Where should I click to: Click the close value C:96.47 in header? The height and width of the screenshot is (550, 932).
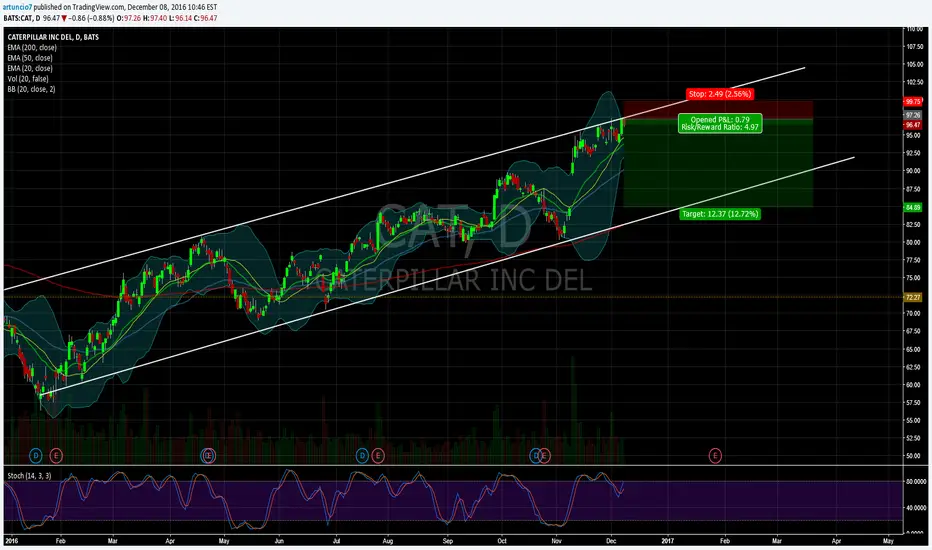(x=205, y=18)
